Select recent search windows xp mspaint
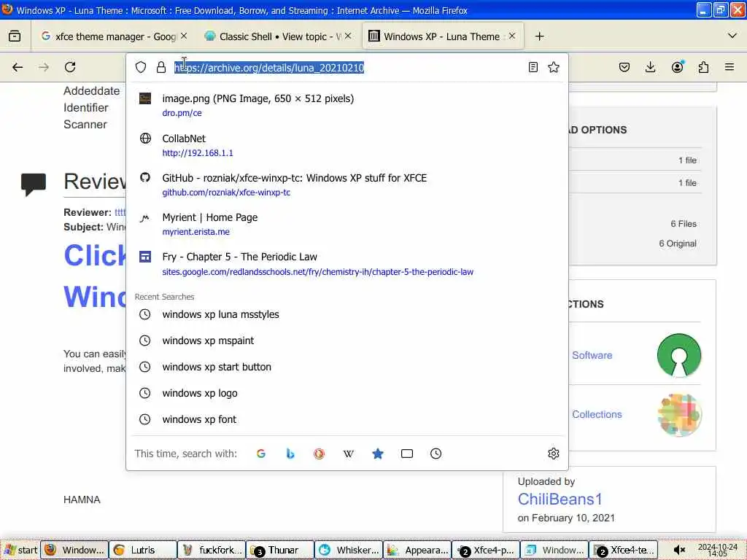 [x=347, y=341]
